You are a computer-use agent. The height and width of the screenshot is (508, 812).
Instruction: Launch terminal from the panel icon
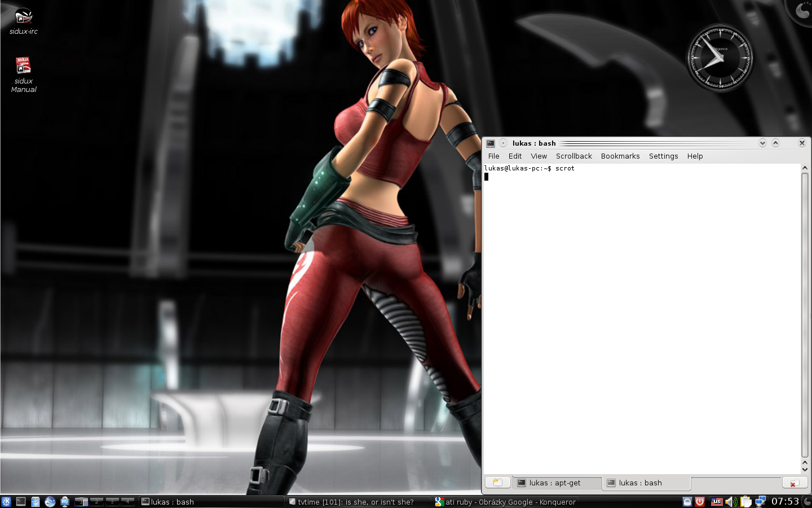click(x=21, y=501)
